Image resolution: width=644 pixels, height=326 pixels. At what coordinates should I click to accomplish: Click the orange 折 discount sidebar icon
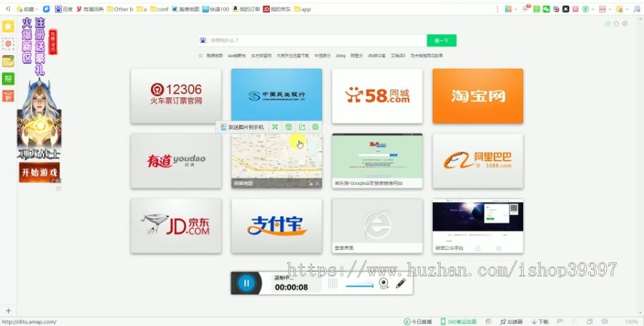pos(8,96)
